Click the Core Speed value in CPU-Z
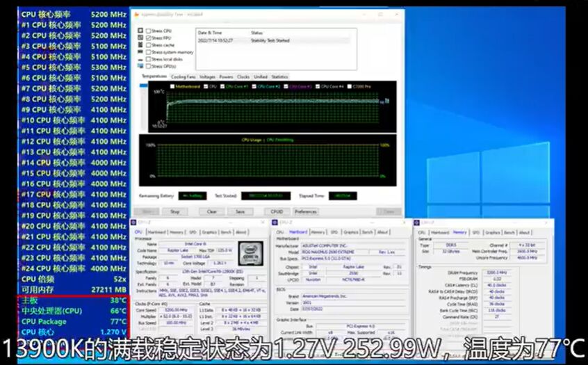The height and width of the screenshot is (365, 588). point(176,310)
